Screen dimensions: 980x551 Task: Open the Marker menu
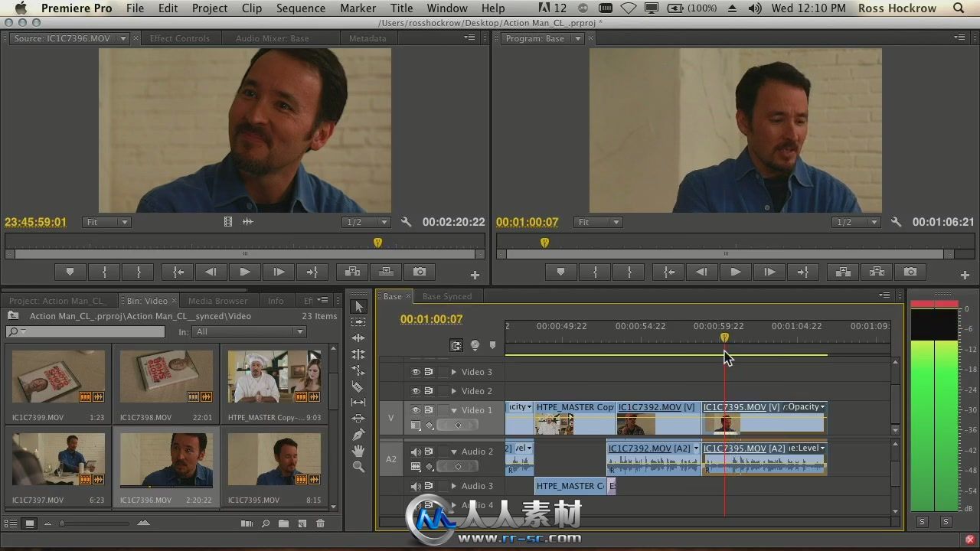click(x=358, y=8)
